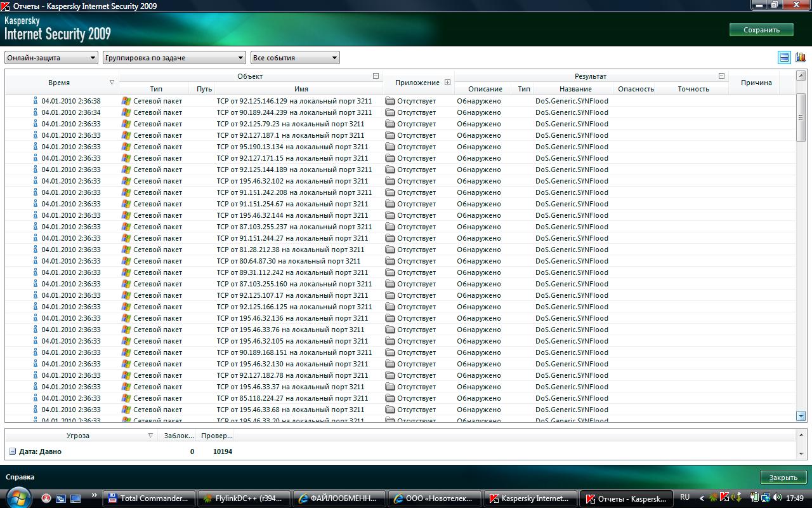This screenshot has width=812, height=508.
Task: Sort by the Время column header
Action: tap(59, 83)
